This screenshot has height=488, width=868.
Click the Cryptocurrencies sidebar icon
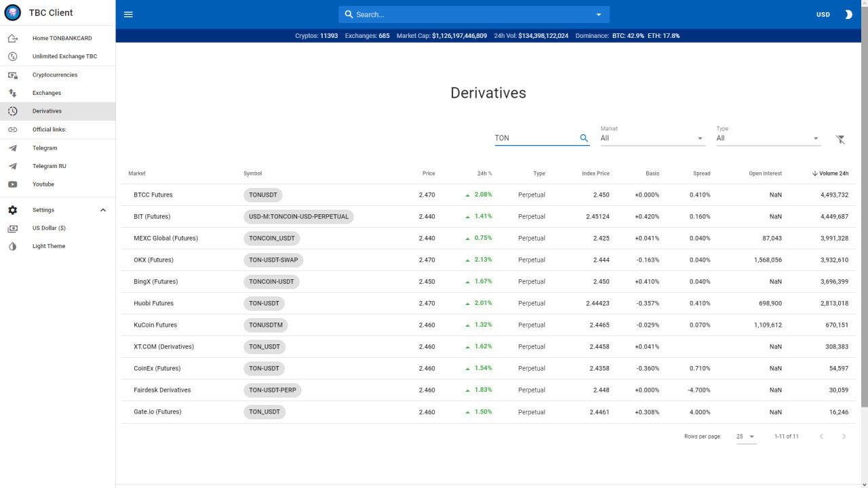pyautogui.click(x=13, y=75)
